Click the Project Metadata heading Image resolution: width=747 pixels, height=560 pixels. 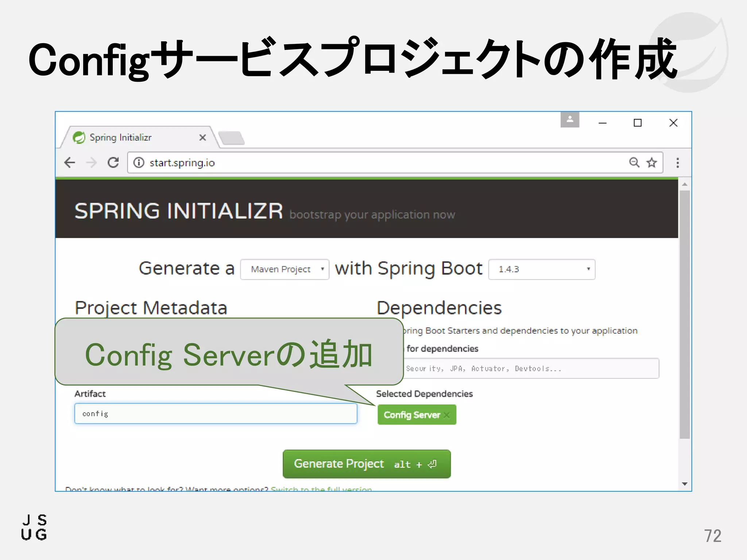(151, 308)
